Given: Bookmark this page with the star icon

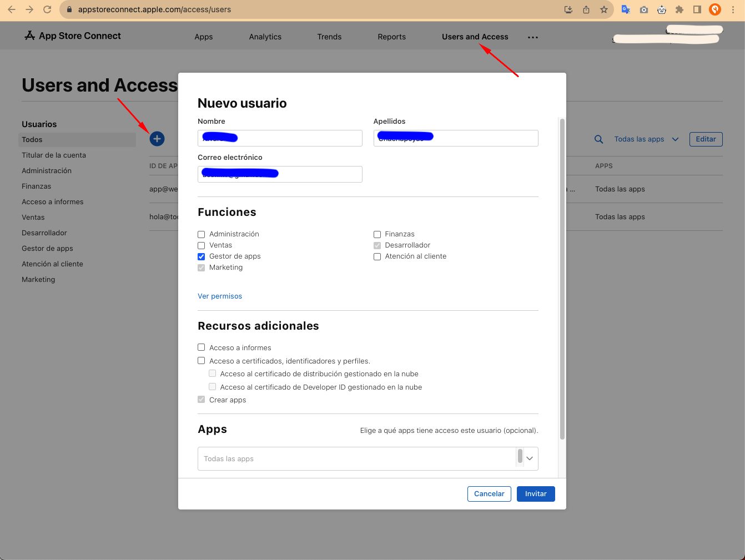Looking at the screenshot, I should [604, 9].
